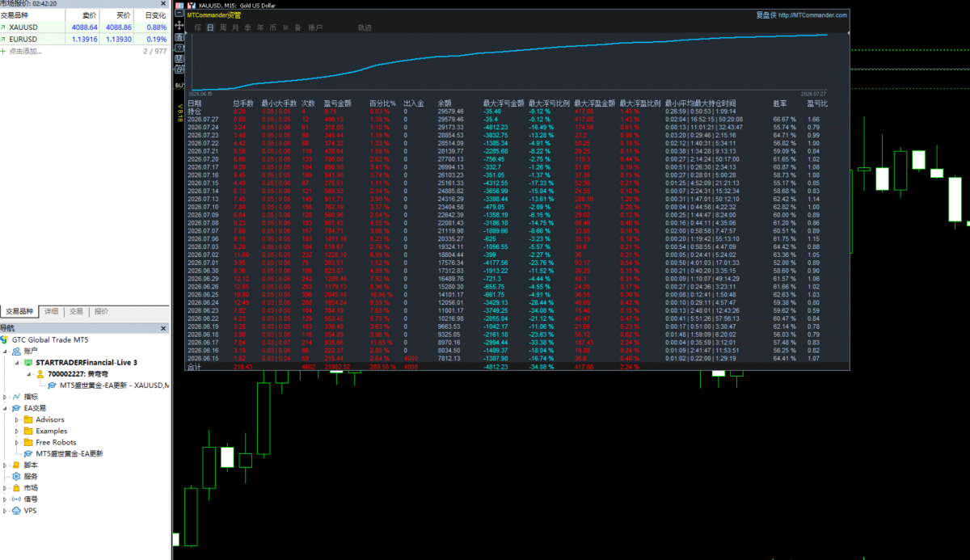Select the 市场 shopping-bag icon in navigator
970x560 pixels.
(x=18, y=488)
